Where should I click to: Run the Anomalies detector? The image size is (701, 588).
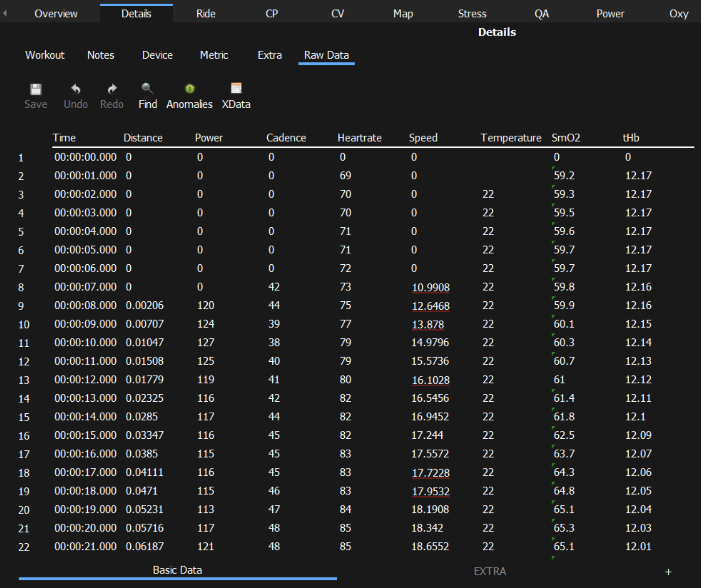point(189,95)
